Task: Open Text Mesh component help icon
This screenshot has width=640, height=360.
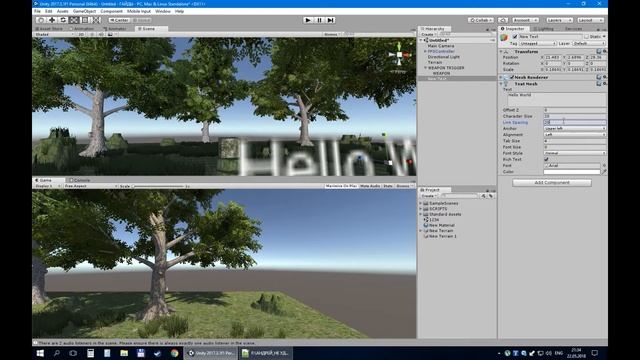Action: (x=599, y=84)
